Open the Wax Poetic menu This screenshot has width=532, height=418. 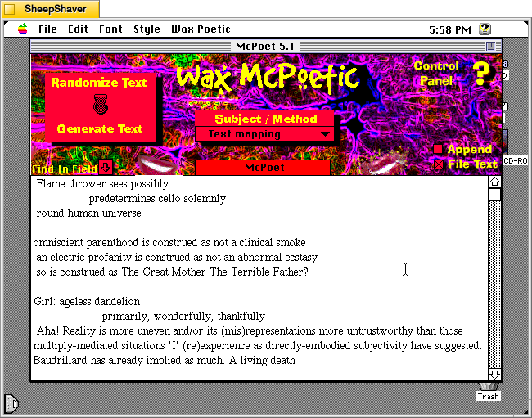click(x=201, y=29)
